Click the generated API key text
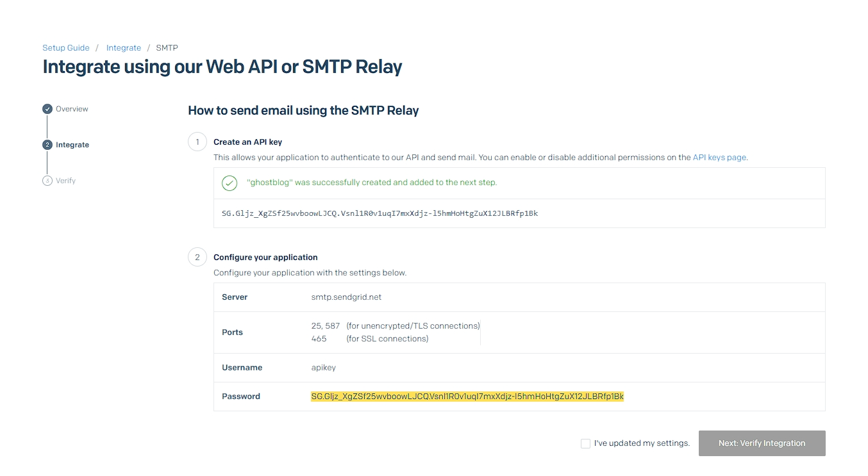The height and width of the screenshot is (476, 868). coord(380,213)
